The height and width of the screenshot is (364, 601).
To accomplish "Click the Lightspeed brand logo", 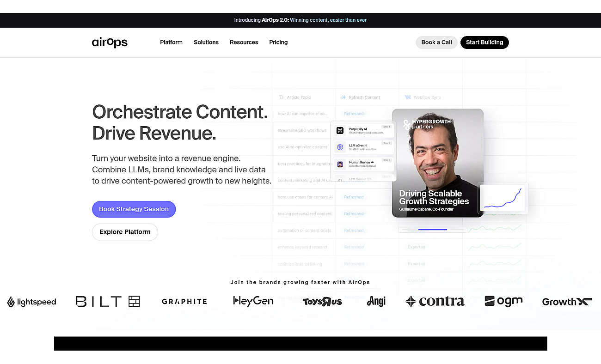I will pos(32,302).
